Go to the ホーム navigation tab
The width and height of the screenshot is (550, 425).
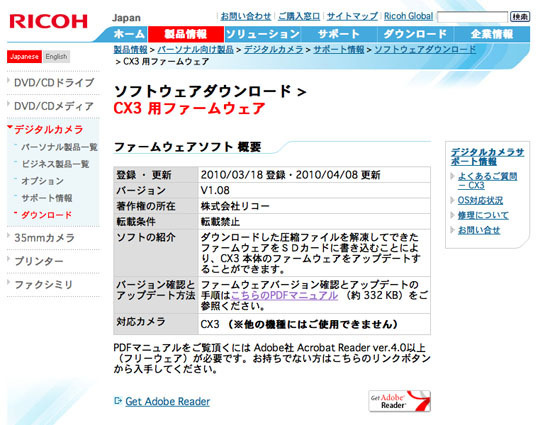(x=129, y=34)
